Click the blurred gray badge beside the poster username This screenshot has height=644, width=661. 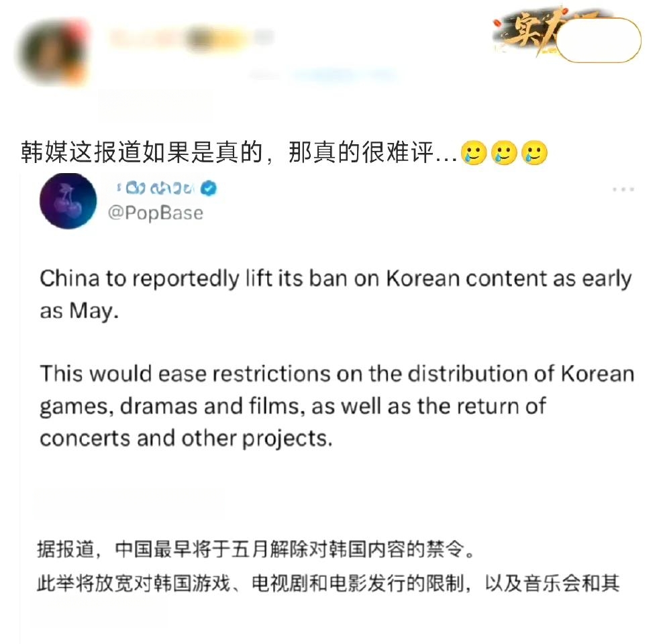click(264, 37)
